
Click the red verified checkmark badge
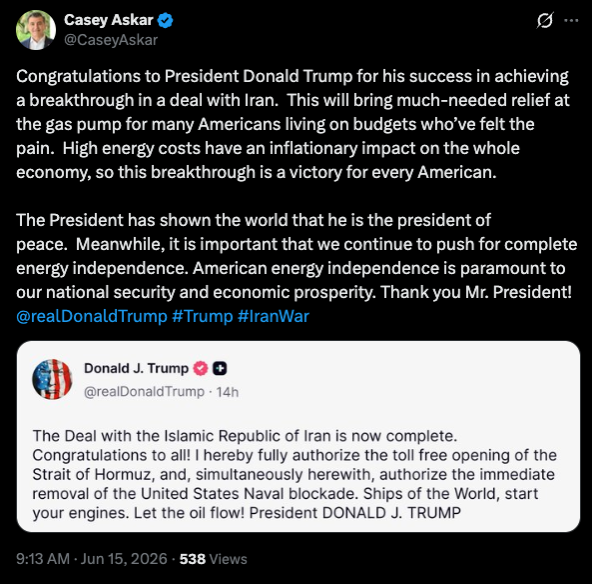[200, 368]
